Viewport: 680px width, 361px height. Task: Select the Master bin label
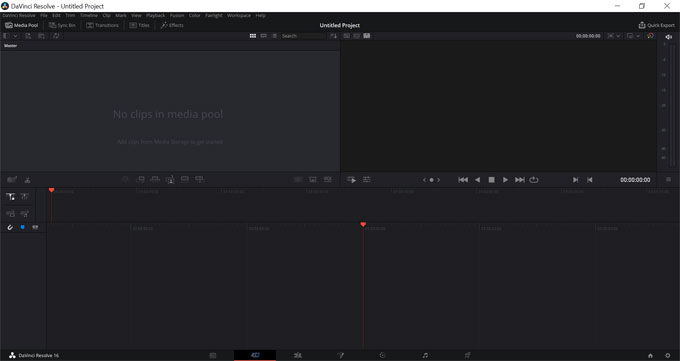pyautogui.click(x=10, y=46)
